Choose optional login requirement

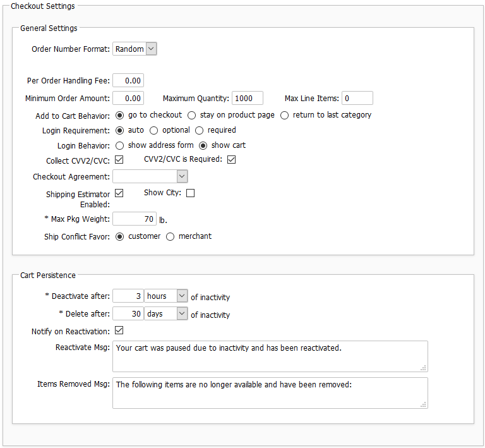click(x=153, y=130)
